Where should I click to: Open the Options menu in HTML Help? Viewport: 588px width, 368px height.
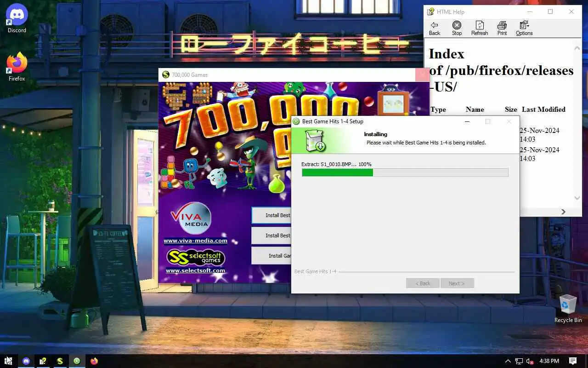[x=524, y=29]
